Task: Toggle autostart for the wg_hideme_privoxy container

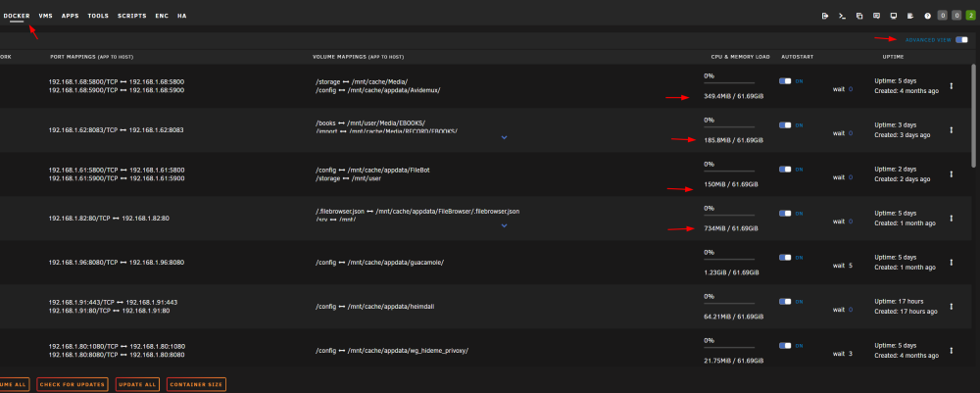Action: 785,346
